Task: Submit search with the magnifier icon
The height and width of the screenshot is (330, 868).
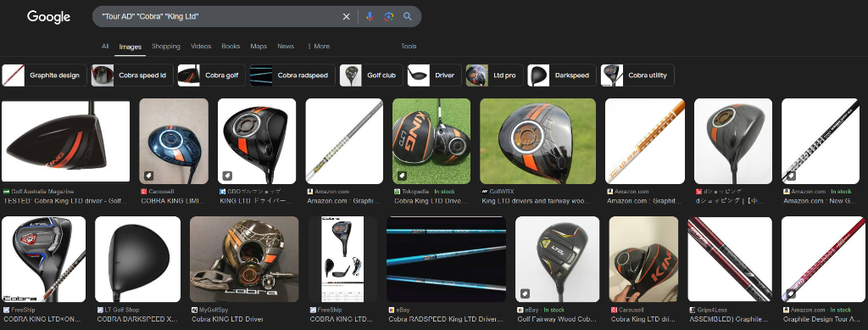Action: click(408, 17)
